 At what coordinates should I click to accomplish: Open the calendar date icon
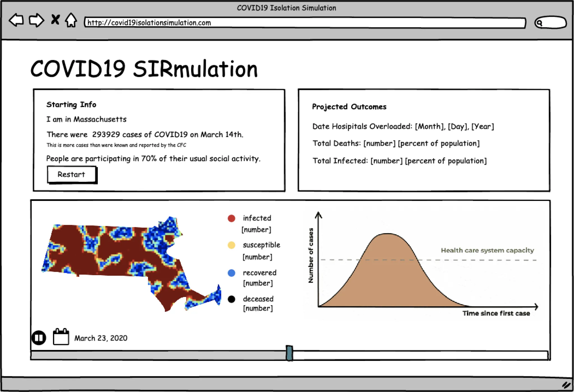61,337
